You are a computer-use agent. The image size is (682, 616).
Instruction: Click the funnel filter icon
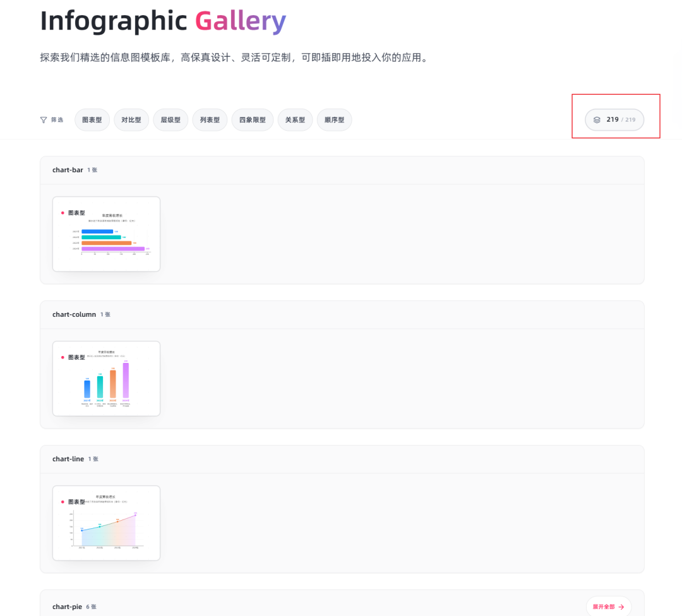coord(44,120)
